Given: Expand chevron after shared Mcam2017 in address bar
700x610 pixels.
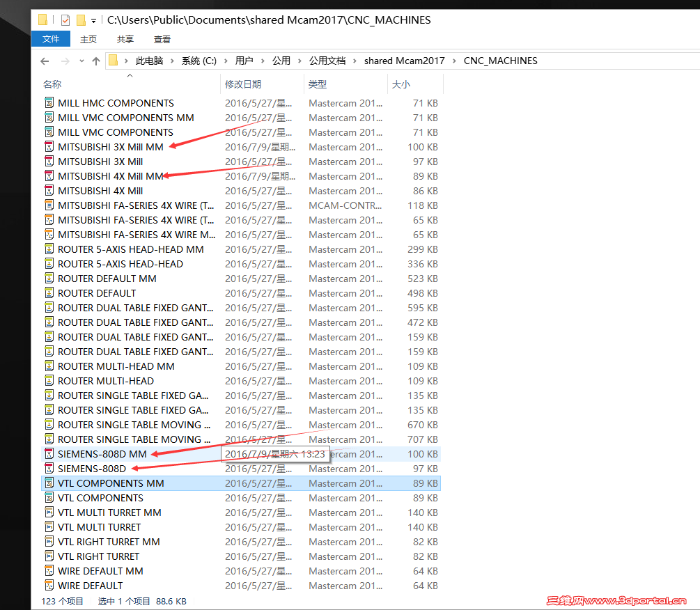Looking at the screenshot, I should click(454, 61).
